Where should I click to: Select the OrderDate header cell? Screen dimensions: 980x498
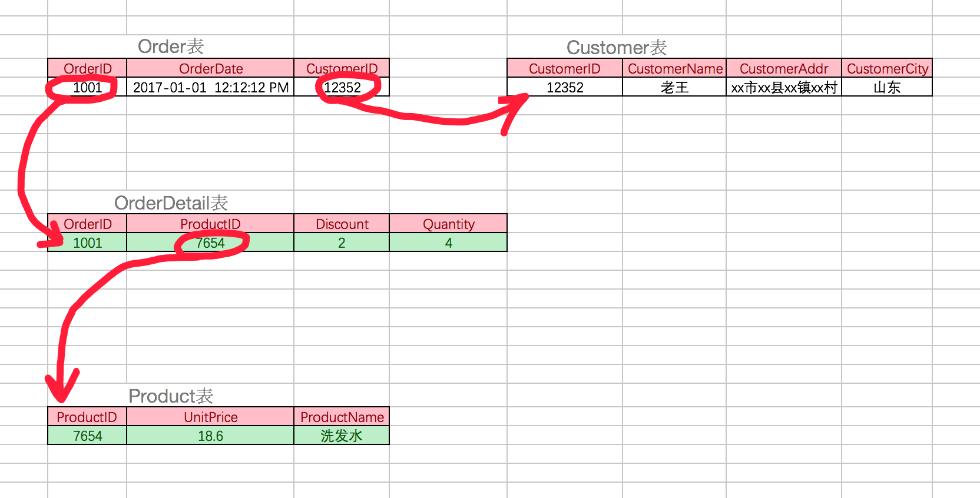tap(210, 68)
